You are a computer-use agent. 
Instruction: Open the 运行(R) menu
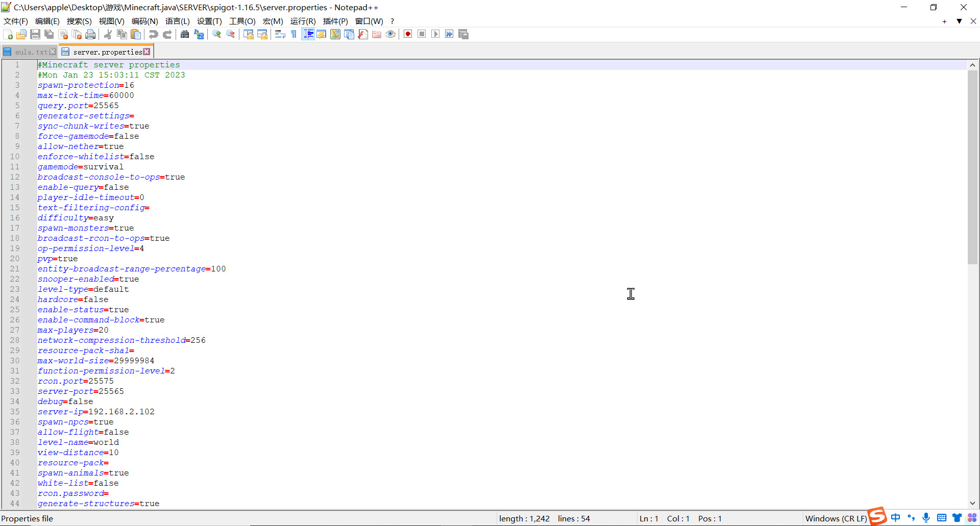303,21
